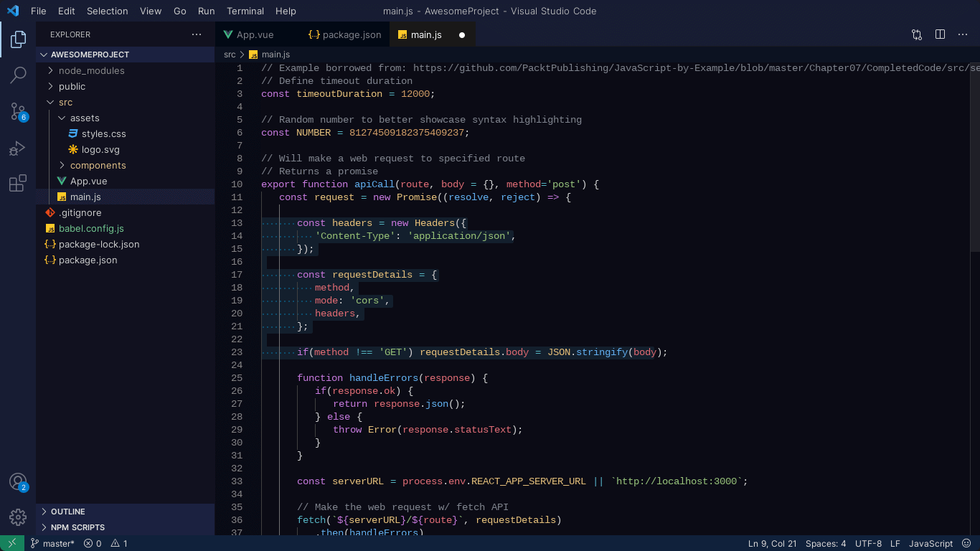Open package-lock.json file
The width and height of the screenshot is (980, 551).
(x=99, y=244)
